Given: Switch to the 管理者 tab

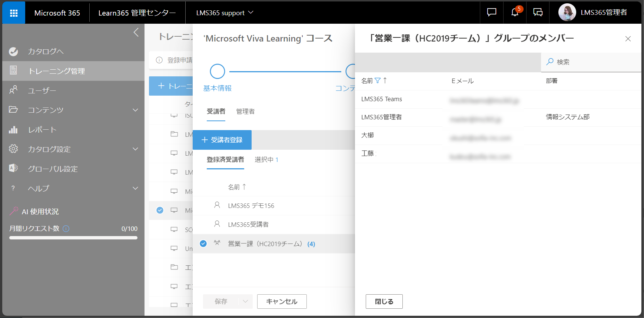Looking at the screenshot, I should (x=245, y=112).
